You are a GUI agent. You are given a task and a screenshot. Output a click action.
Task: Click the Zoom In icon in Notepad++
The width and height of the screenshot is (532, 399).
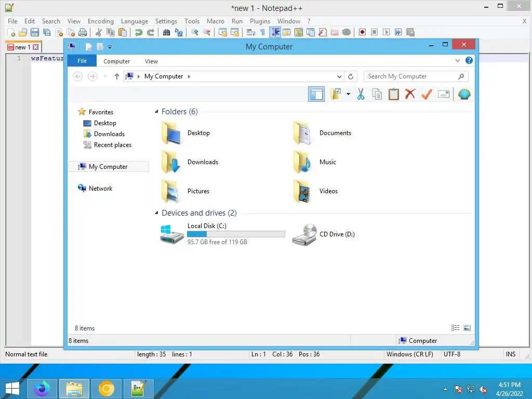195,32
